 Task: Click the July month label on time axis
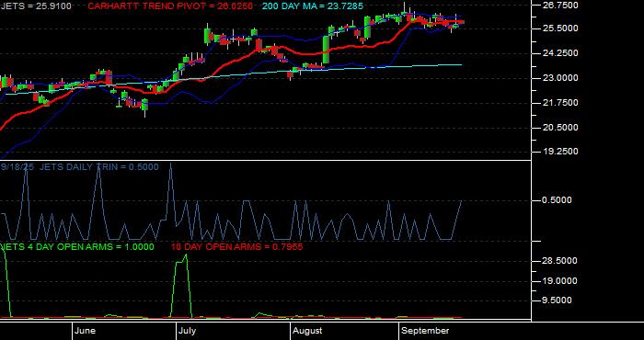[x=187, y=331]
